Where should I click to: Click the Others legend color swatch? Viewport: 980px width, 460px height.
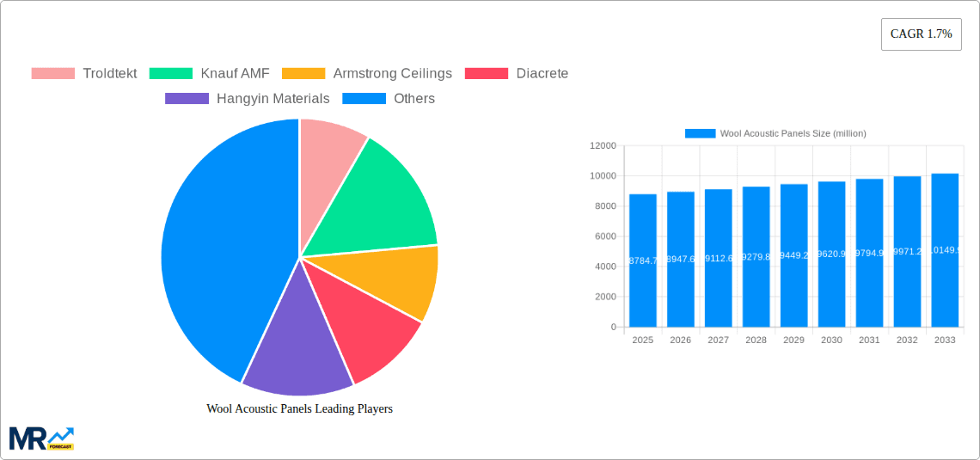(x=364, y=99)
